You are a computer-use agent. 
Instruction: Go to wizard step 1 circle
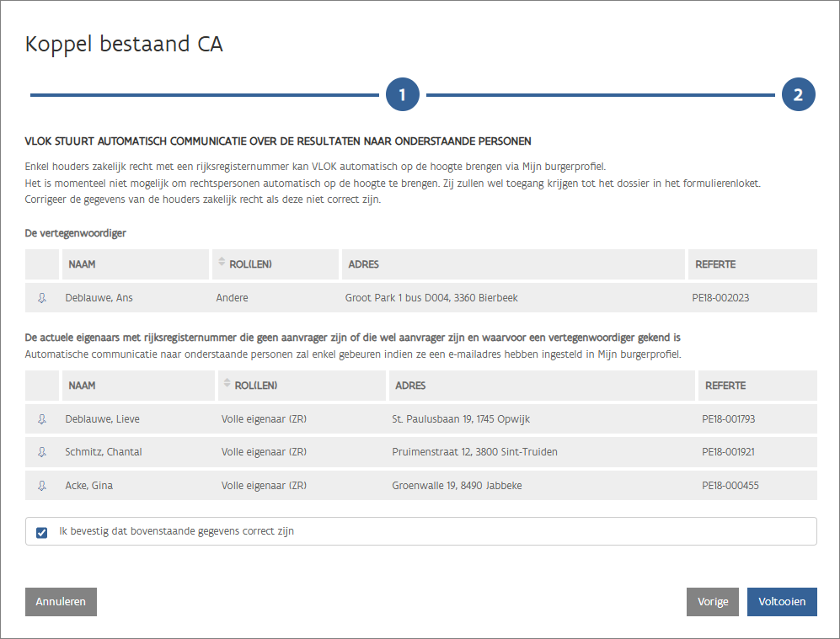pos(403,94)
